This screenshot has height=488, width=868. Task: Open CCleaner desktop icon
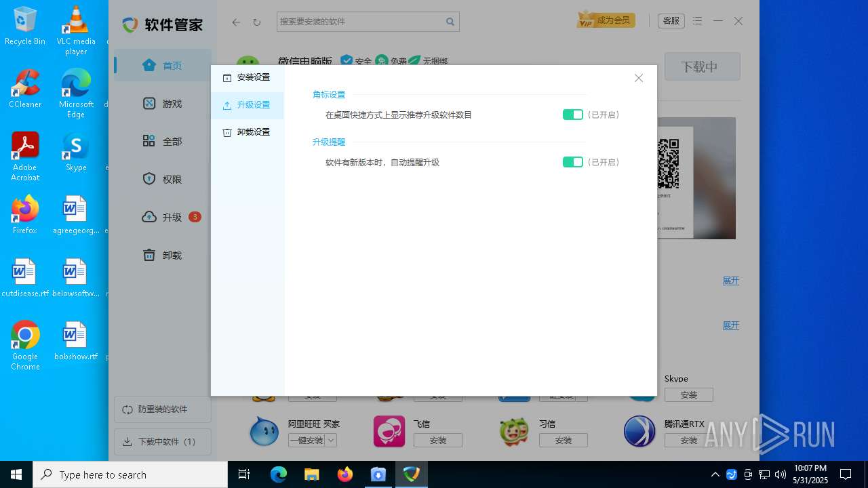click(25, 89)
